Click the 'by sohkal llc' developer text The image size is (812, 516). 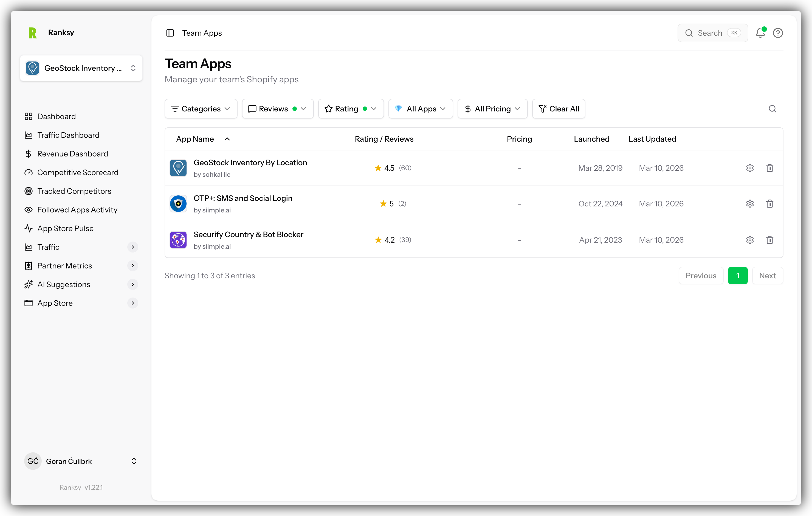(212, 175)
